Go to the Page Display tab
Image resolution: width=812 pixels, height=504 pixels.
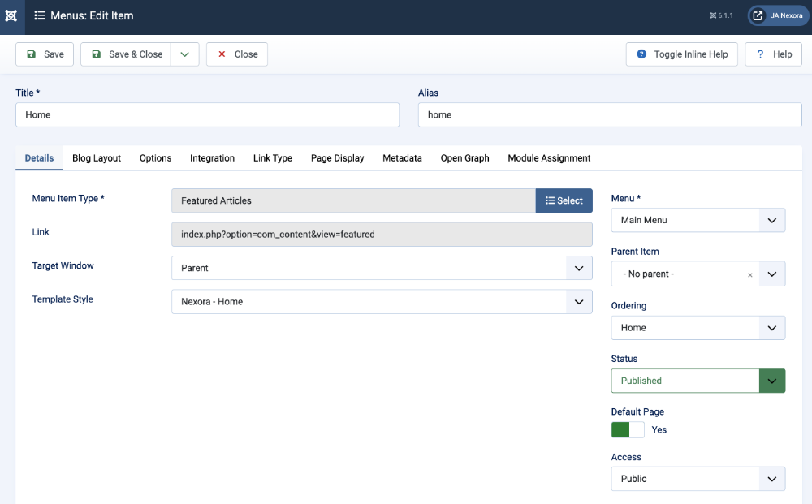point(338,157)
